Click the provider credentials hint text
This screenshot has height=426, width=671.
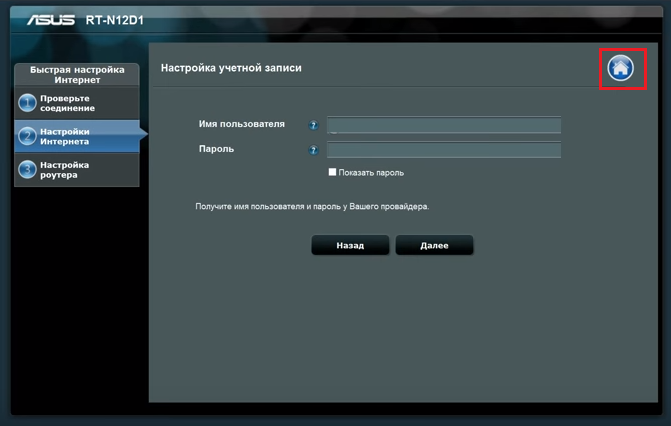(312, 206)
